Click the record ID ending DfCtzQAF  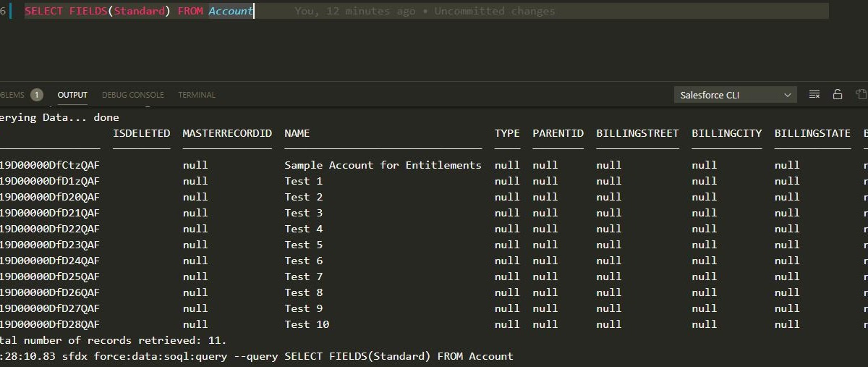(50, 165)
